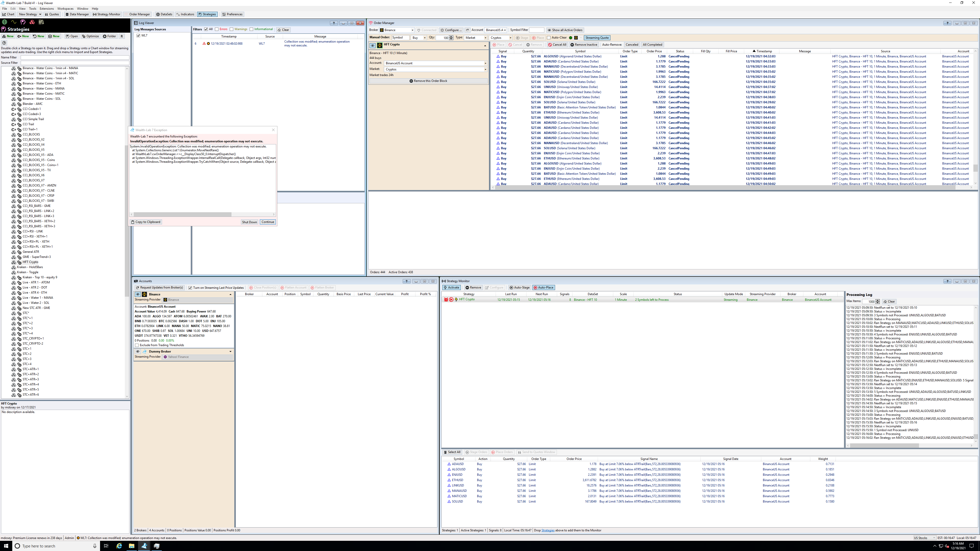The width and height of the screenshot is (980, 551).
Task: Create new C# coded strategy
Action: (23, 36)
